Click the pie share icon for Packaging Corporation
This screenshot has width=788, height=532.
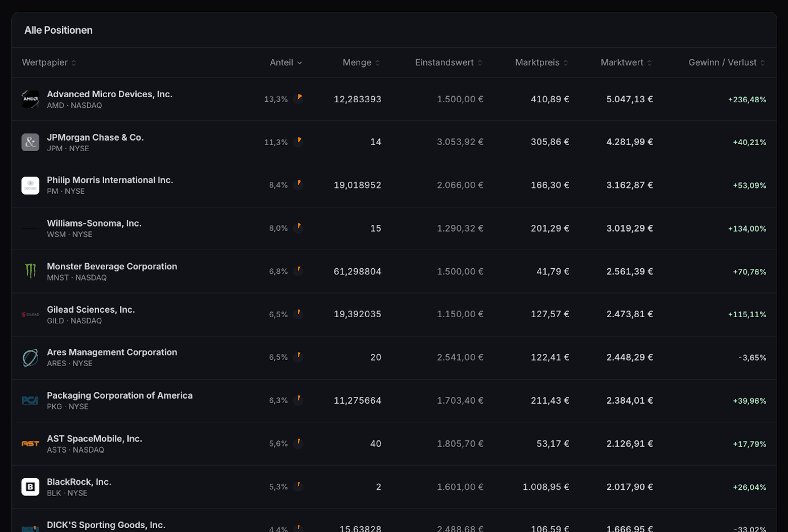pos(298,400)
